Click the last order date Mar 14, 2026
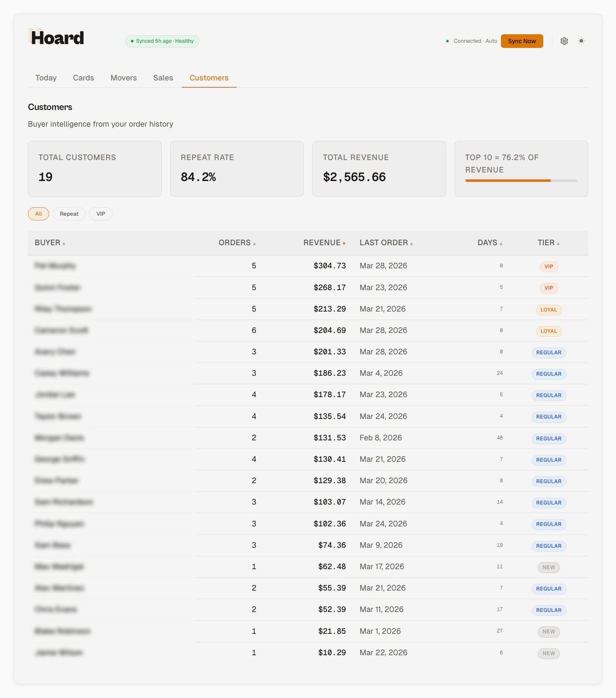Image resolution: width=616 pixels, height=698 pixels. pyautogui.click(x=382, y=502)
